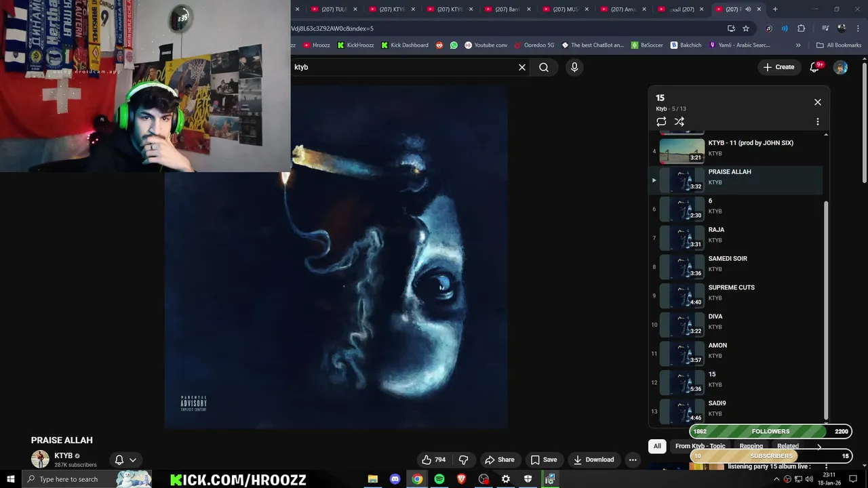Like the PRAISE ALLAH video
Image resolution: width=868 pixels, height=488 pixels.
[433, 460]
